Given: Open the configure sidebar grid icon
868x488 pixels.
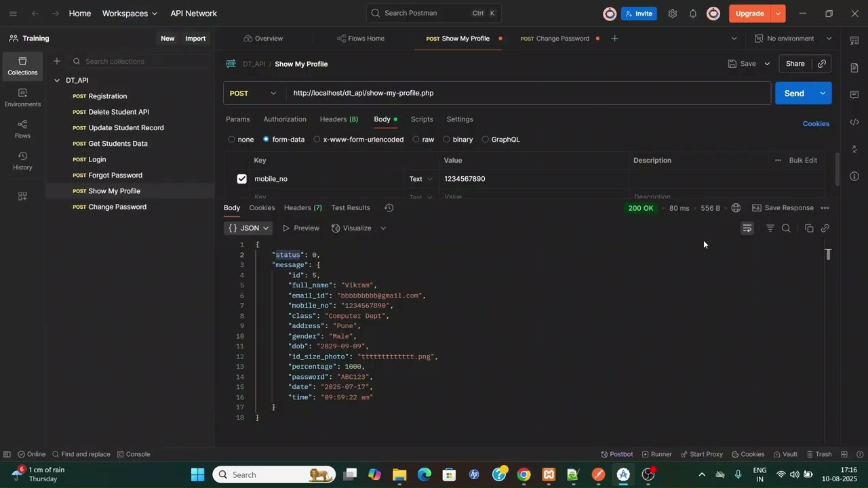Looking at the screenshot, I should pos(22,196).
